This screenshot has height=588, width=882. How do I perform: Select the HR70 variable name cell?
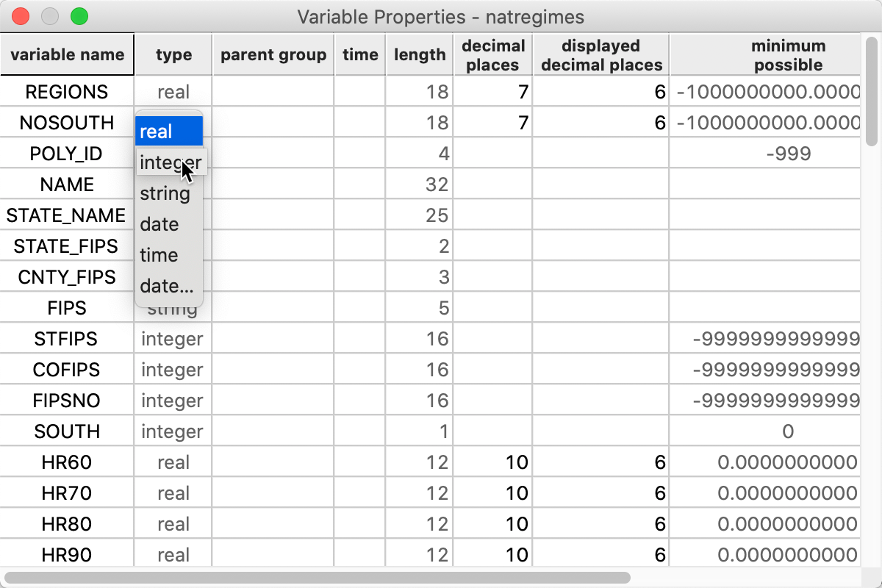point(67,493)
